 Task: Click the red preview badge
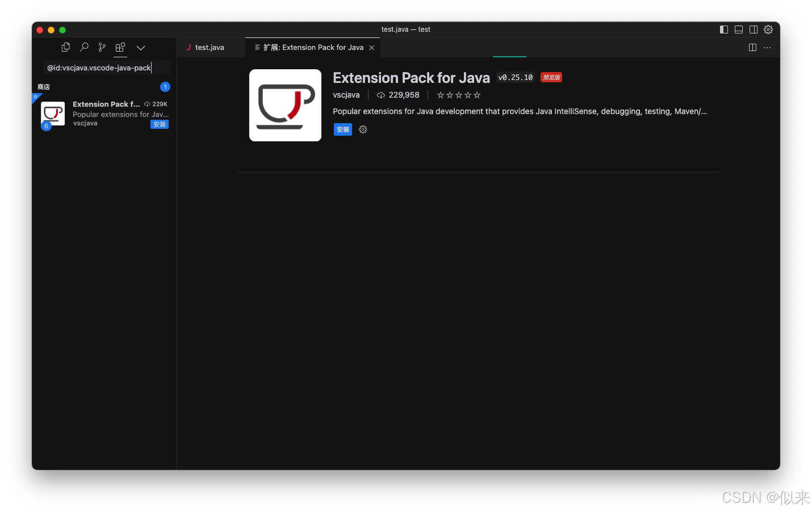pyautogui.click(x=551, y=77)
